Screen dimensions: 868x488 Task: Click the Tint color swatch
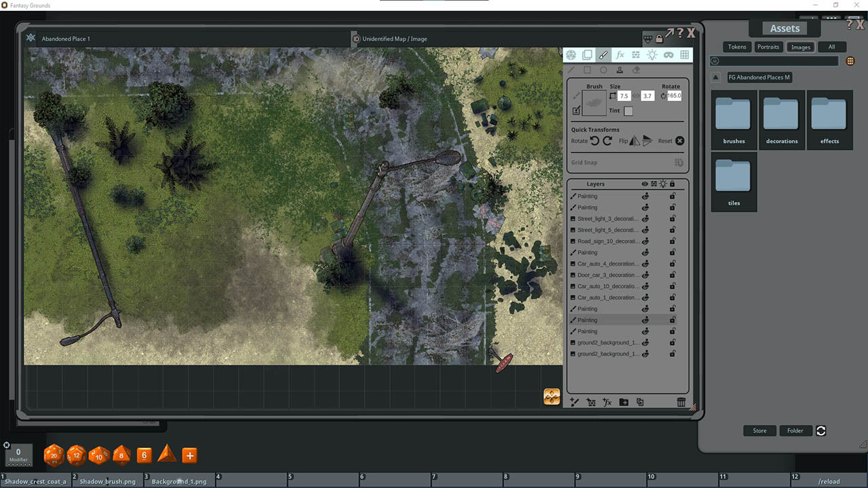(628, 110)
